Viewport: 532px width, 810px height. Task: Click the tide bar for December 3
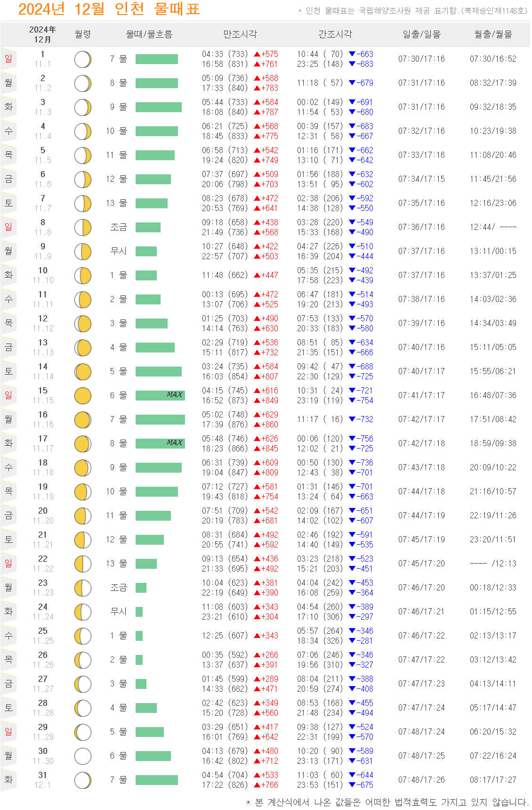[159, 107]
